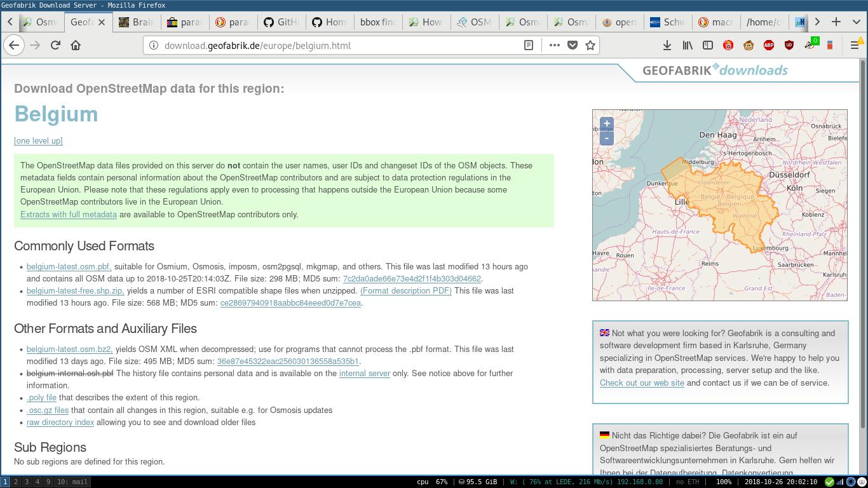The image size is (868, 488).
Task: Open the raw directory index link
Action: coord(60,423)
